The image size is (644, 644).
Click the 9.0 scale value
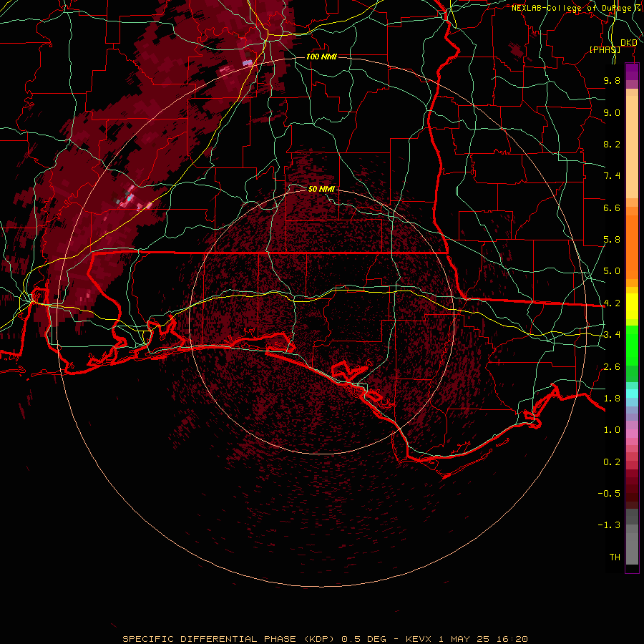tap(612, 112)
